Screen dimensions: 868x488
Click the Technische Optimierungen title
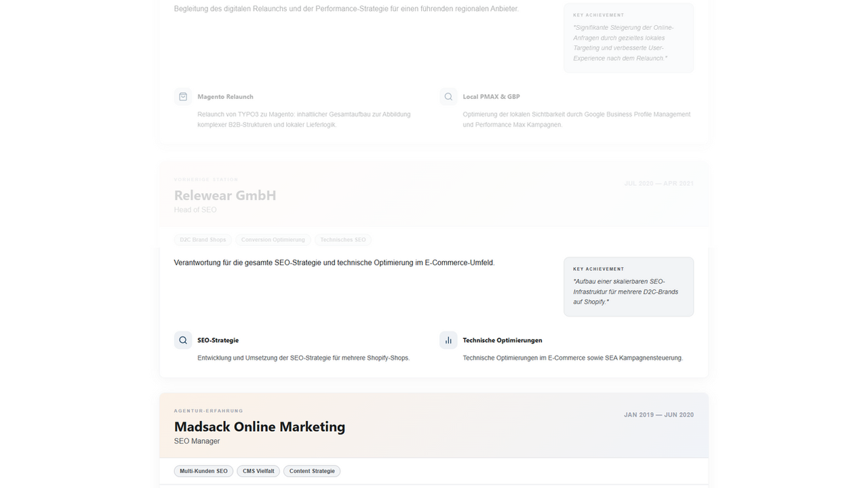(502, 340)
